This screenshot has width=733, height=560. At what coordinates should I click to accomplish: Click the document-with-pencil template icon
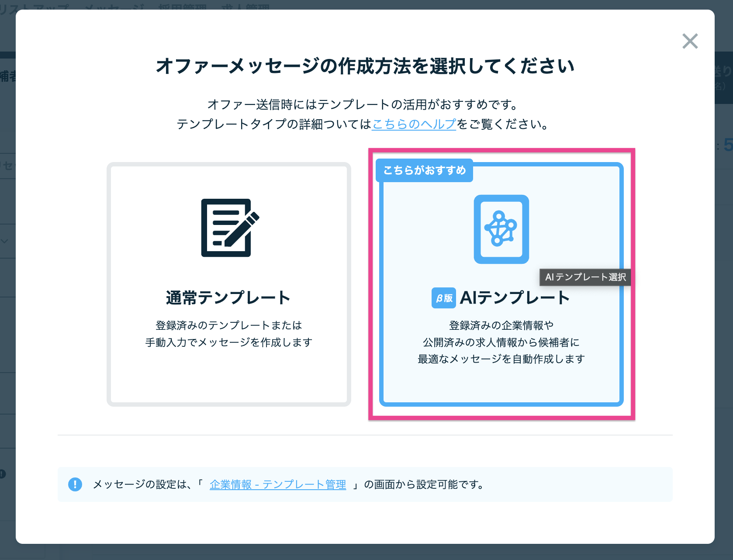tap(230, 228)
